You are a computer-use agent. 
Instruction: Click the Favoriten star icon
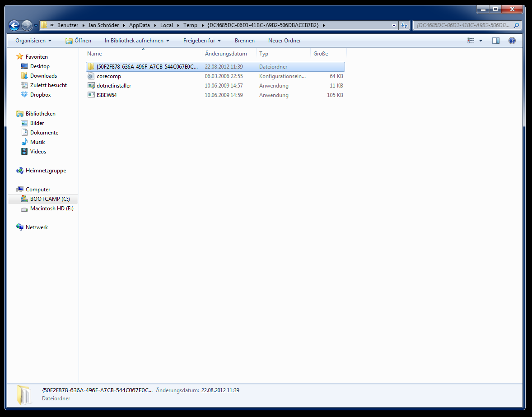[x=20, y=56]
